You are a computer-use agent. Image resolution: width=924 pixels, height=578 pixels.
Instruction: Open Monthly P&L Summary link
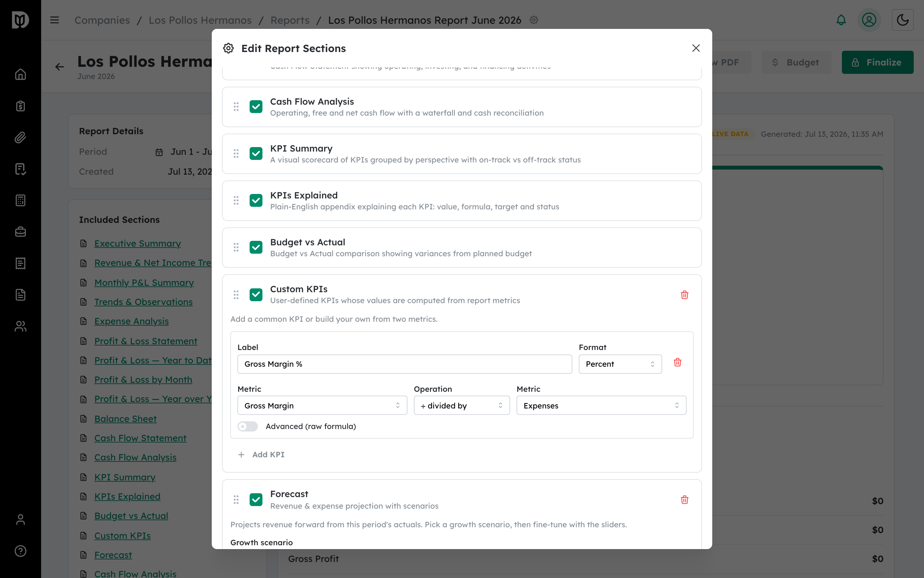click(144, 283)
